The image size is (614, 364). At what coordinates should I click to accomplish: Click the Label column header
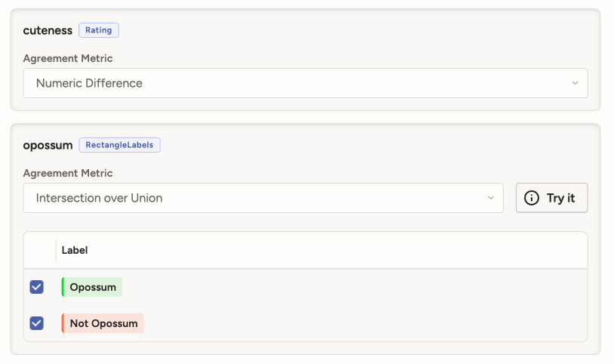pyautogui.click(x=75, y=250)
